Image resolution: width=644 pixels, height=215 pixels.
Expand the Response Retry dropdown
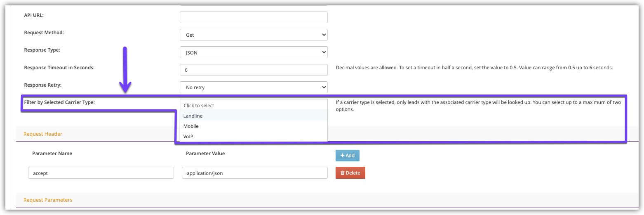pyautogui.click(x=254, y=87)
